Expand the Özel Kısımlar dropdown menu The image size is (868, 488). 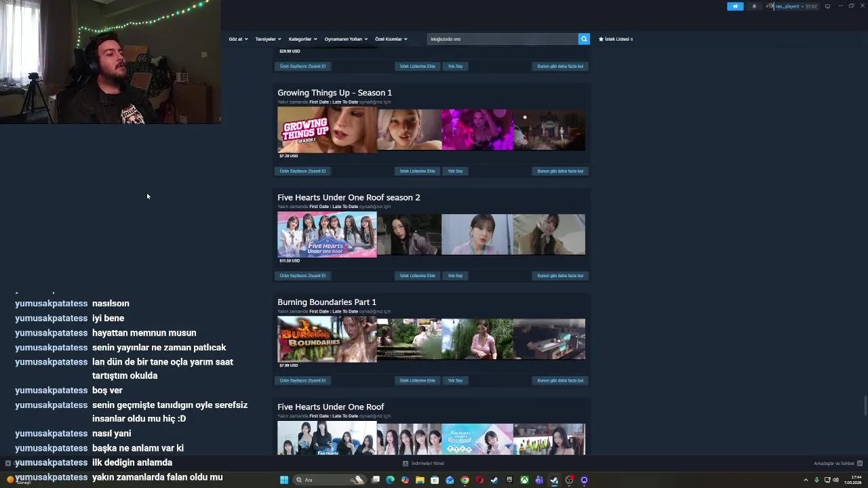click(x=391, y=39)
